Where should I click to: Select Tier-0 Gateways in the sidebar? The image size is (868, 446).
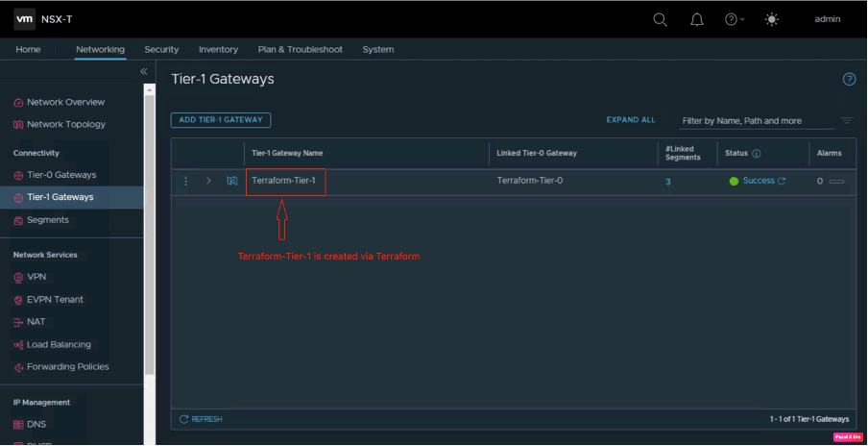coord(61,175)
